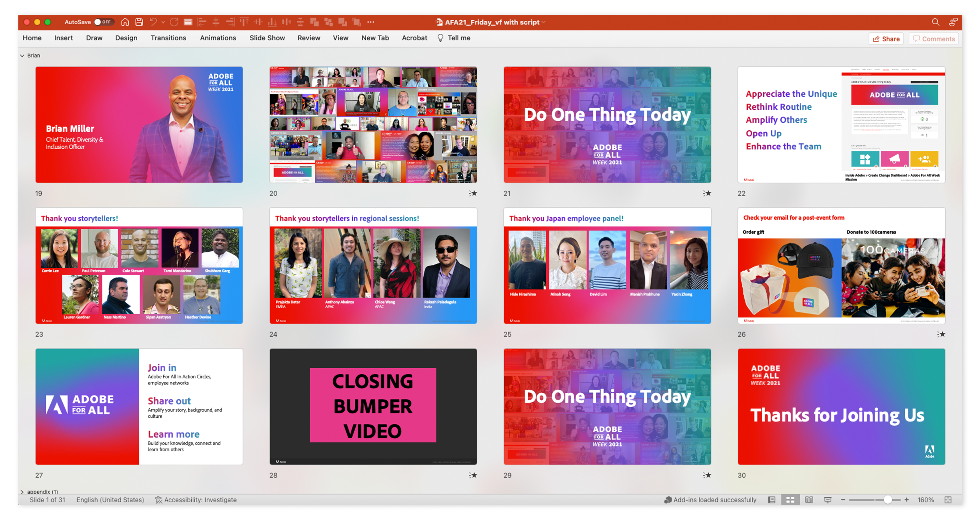
Task: Click the Distribute Vertically icon
Action: pyautogui.click(x=300, y=22)
